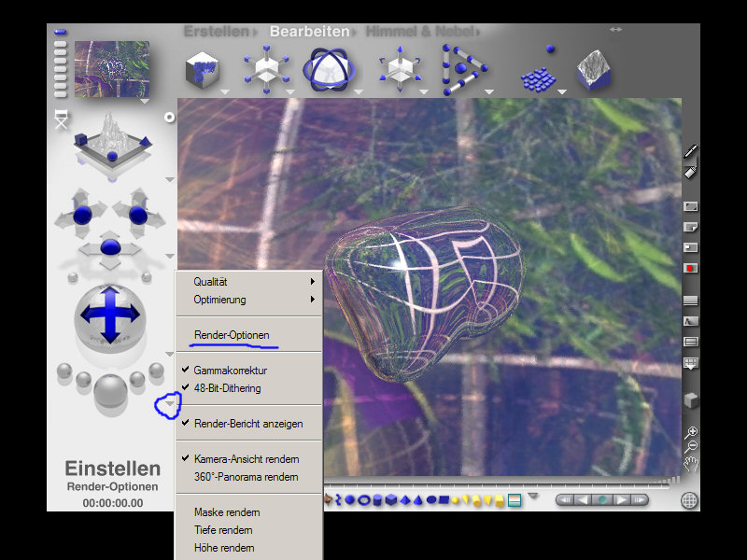Open the Optimierung submenu
This screenshot has width=747, height=560.
(249, 300)
